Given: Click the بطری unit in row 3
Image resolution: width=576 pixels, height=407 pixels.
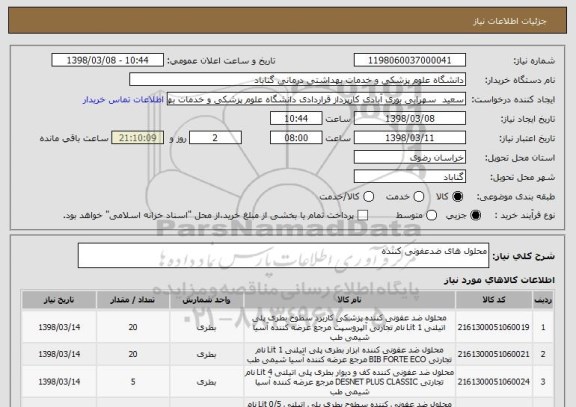Looking at the screenshot, I should tap(206, 382).
